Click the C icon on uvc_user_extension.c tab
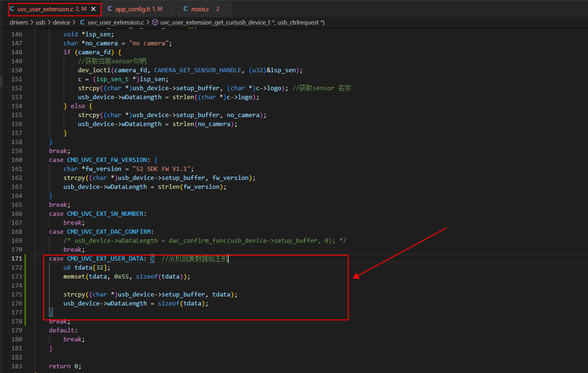 (12, 9)
